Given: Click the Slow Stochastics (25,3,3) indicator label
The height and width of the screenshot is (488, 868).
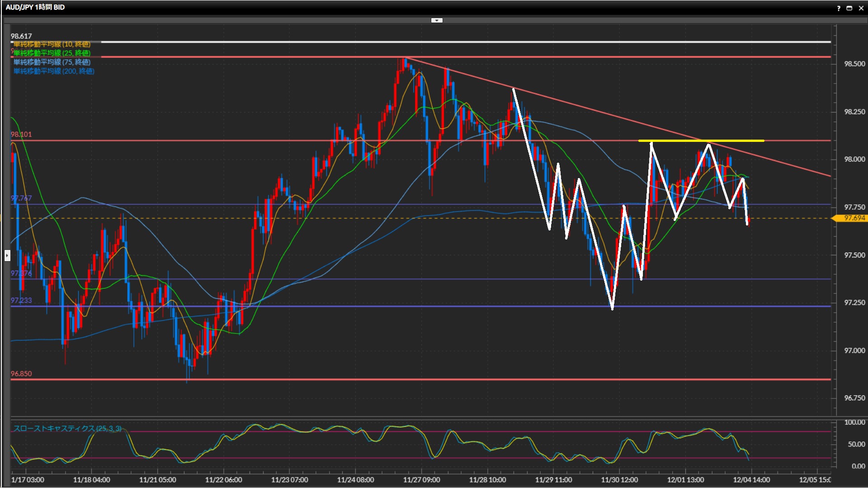Looking at the screenshot, I should [x=67, y=428].
